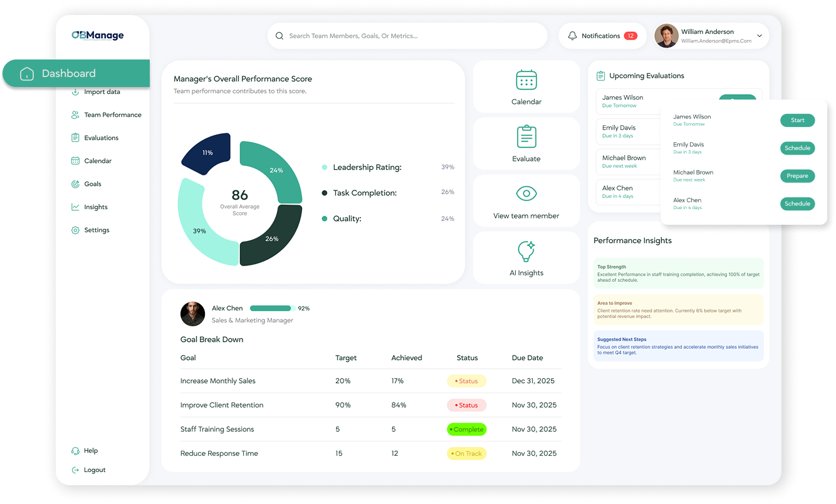The image size is (836, 504).
Task: Open Evaluations from the sidebar menu
Action: pos(101,138)
